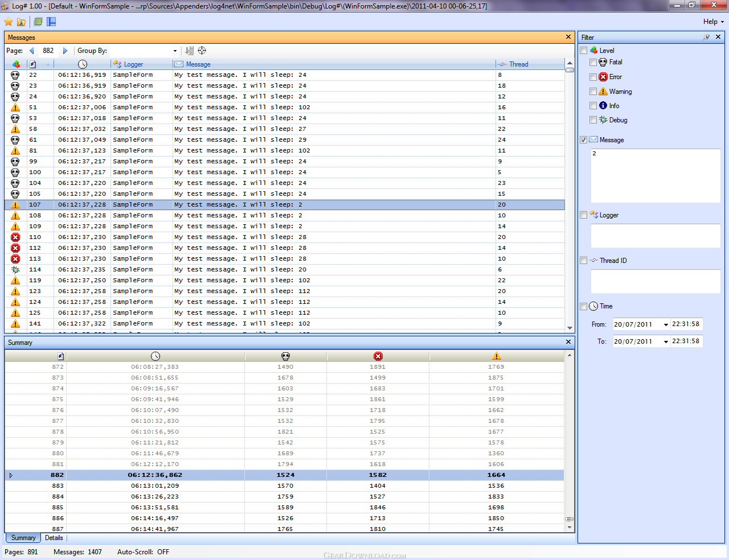729x560 pixels.
Task: Click summary fatal skull column header
Action: 286,356
